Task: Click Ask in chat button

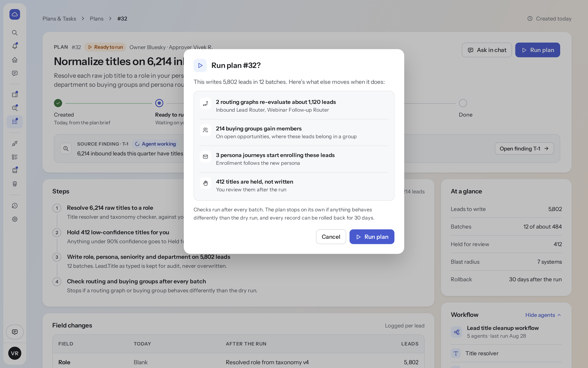Action: click(487, 50)
